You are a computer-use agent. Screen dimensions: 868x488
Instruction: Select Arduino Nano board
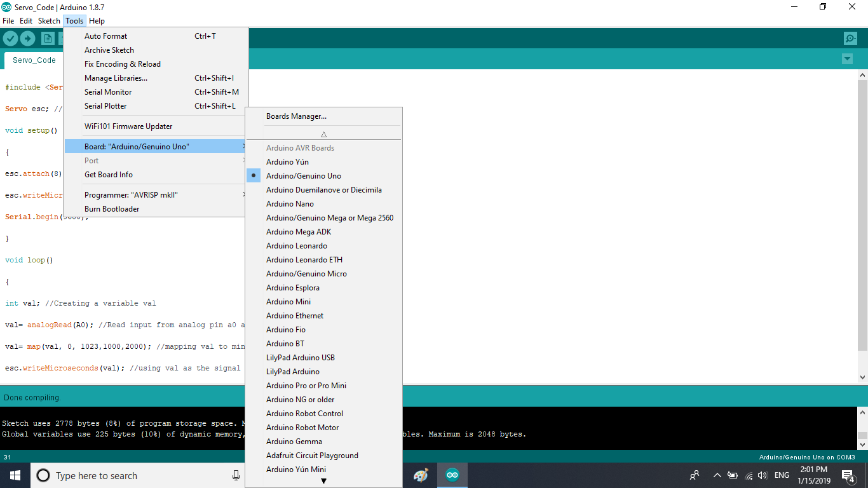click(x=323, y=204)
